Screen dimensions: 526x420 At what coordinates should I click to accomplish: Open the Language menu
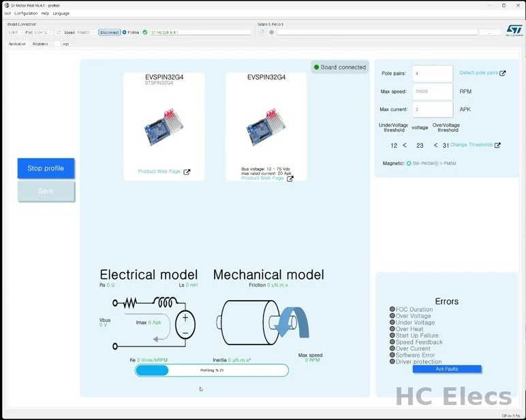point(61,14)
